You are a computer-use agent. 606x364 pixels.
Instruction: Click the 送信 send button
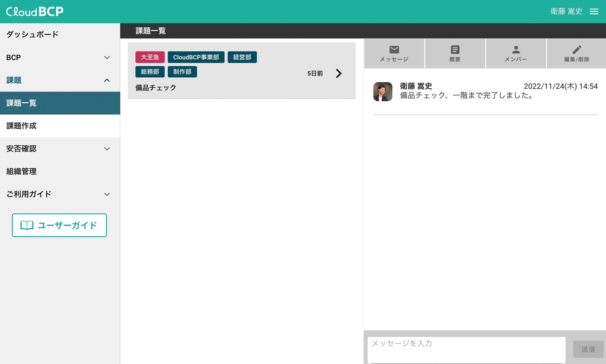[588, 349]
